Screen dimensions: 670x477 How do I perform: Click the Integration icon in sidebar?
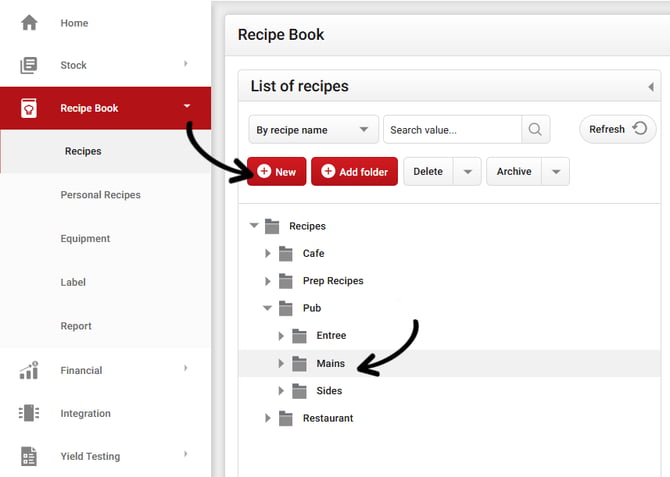[29, 413]
